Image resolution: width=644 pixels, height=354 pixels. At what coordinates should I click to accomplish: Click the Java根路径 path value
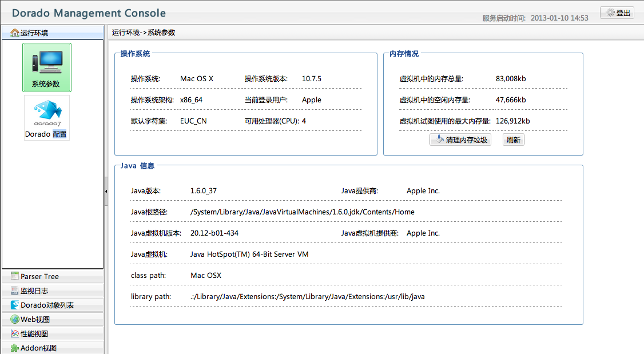pyautogui.click(x=302, y=212)
